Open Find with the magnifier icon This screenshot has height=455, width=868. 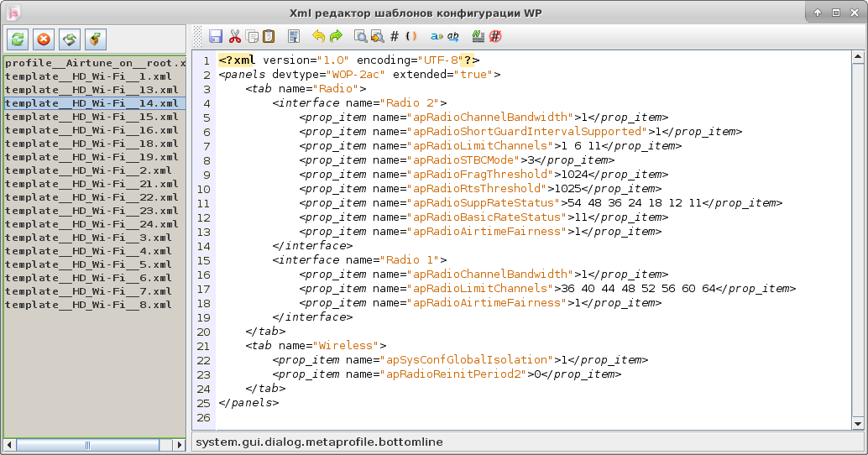(x=360, y=36)
